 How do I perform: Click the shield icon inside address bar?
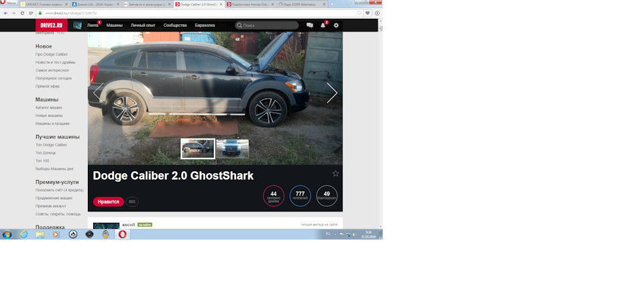[x=359, y=13]
